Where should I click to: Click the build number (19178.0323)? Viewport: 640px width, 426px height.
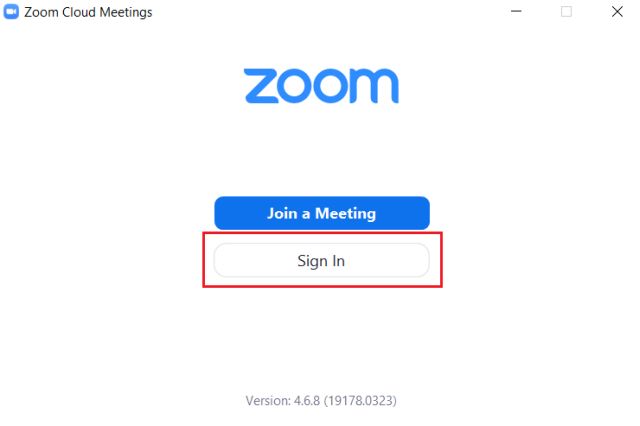pos(360,401)
